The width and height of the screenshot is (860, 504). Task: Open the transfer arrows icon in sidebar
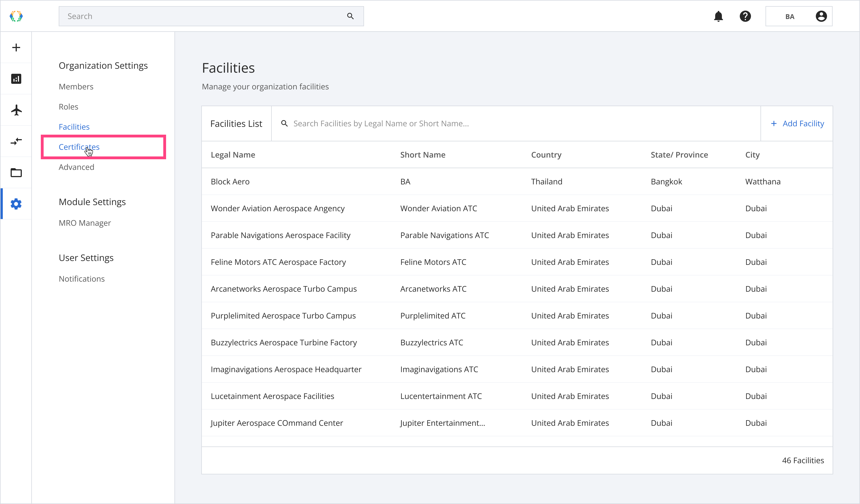click(x=16, y=141)
